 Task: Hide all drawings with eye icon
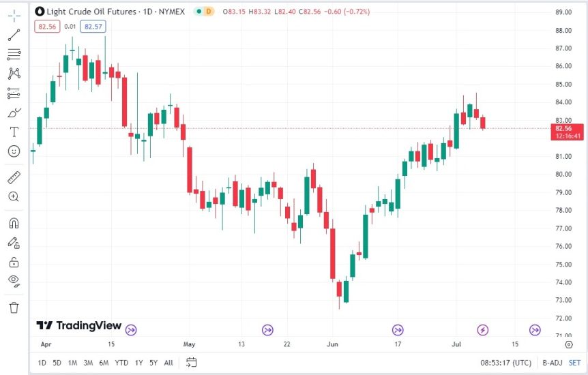coord(14,280)
